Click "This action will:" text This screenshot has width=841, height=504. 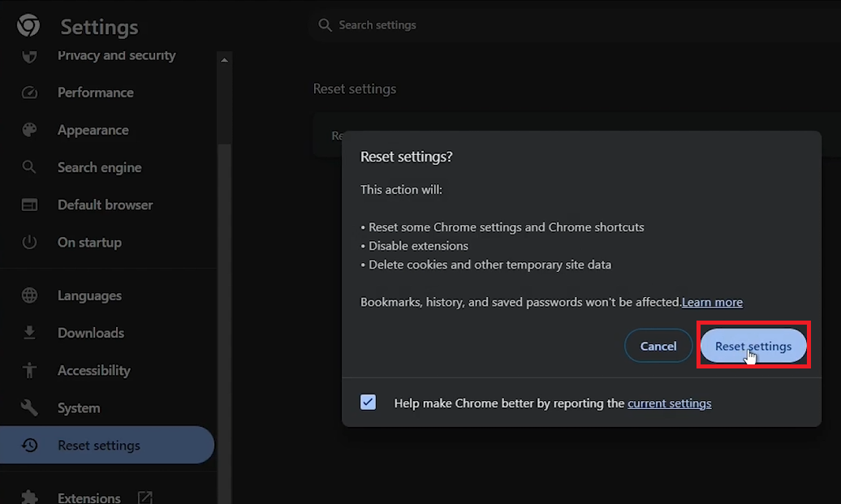(401, 190)
